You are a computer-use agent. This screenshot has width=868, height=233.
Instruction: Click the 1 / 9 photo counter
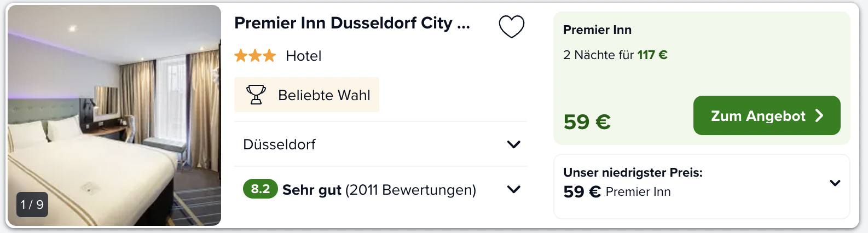[x=32, y=205]
